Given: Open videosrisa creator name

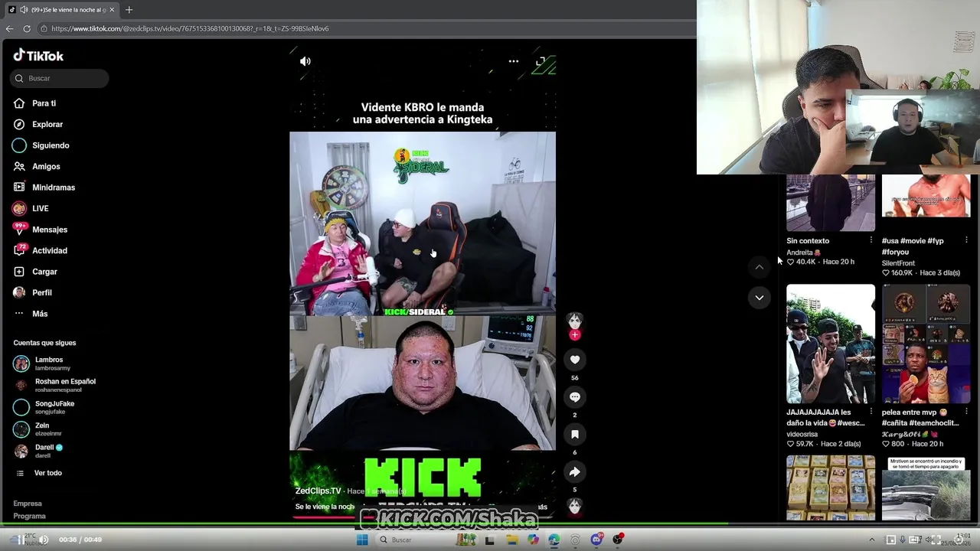Looking at the screenshot, I should point(802,434).
